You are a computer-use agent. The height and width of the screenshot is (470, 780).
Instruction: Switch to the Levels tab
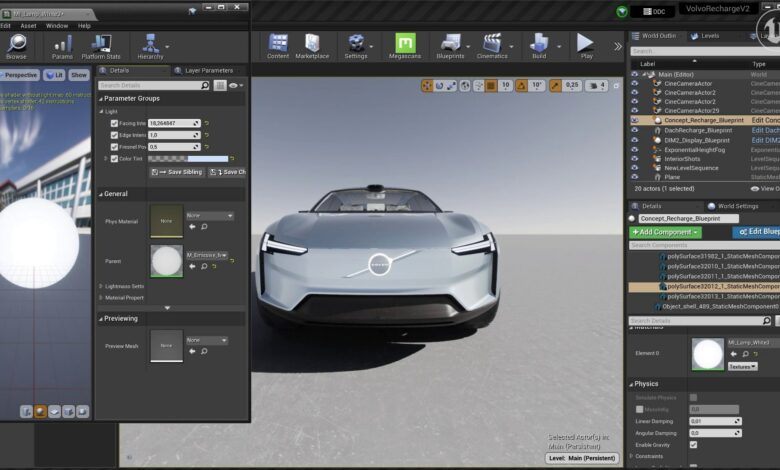[705, 36]
